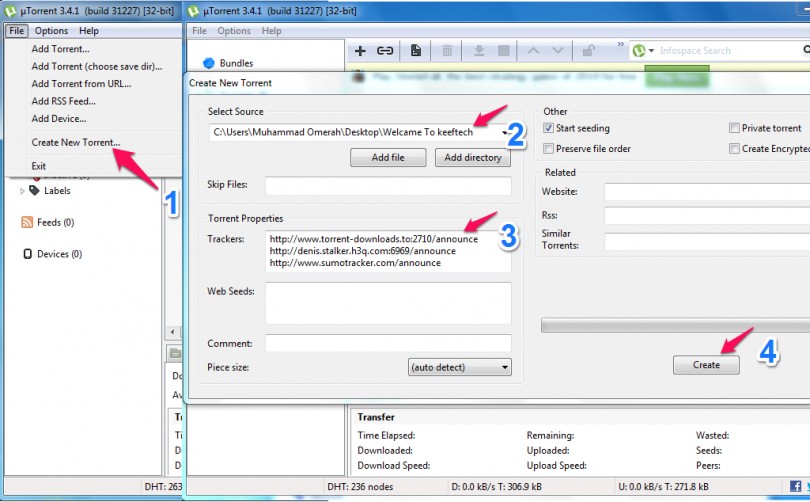Open the search provider uTorrent icon dropdown

pyautogui.click(x=643, y=51)
